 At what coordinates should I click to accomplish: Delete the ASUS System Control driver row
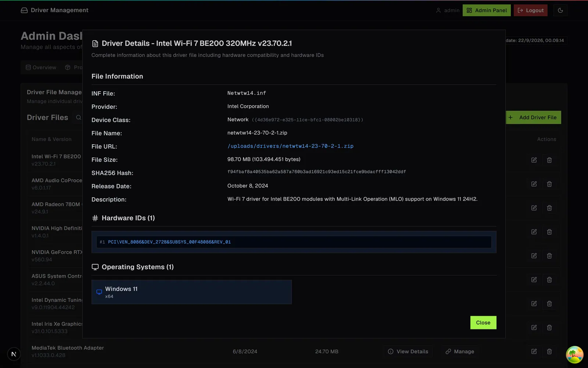(x=549, y=280)
